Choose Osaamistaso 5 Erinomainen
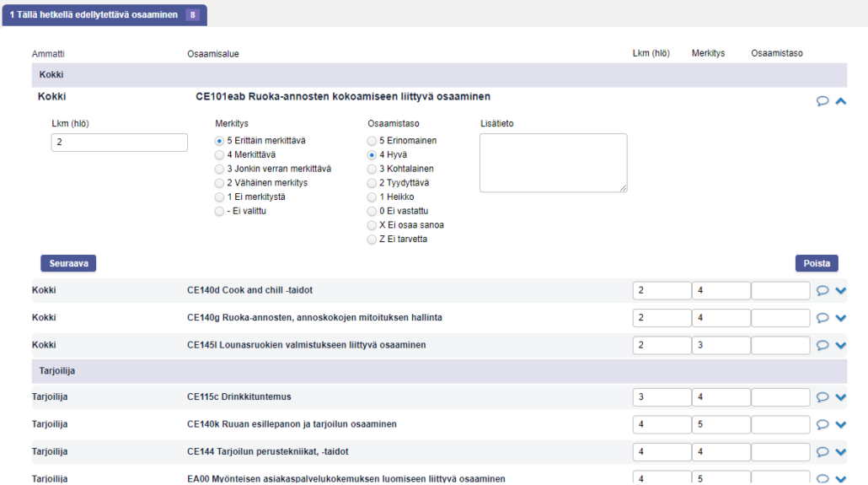 [x=372, y=141]
